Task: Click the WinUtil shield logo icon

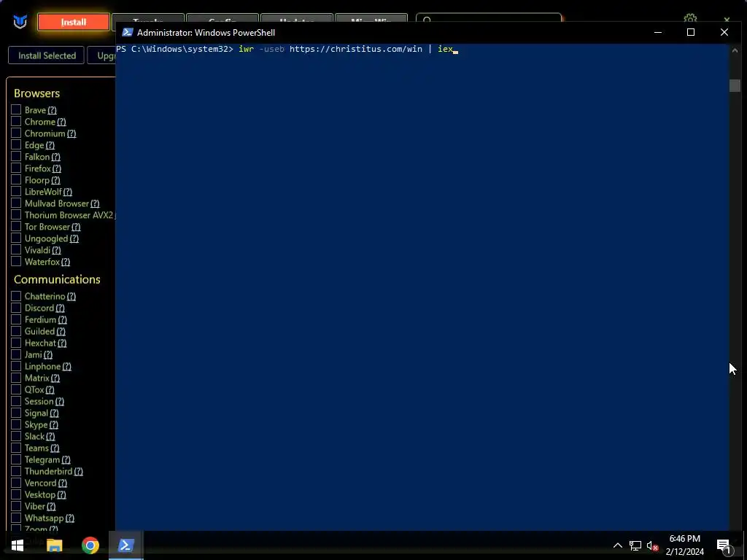Action: [20, 22]
